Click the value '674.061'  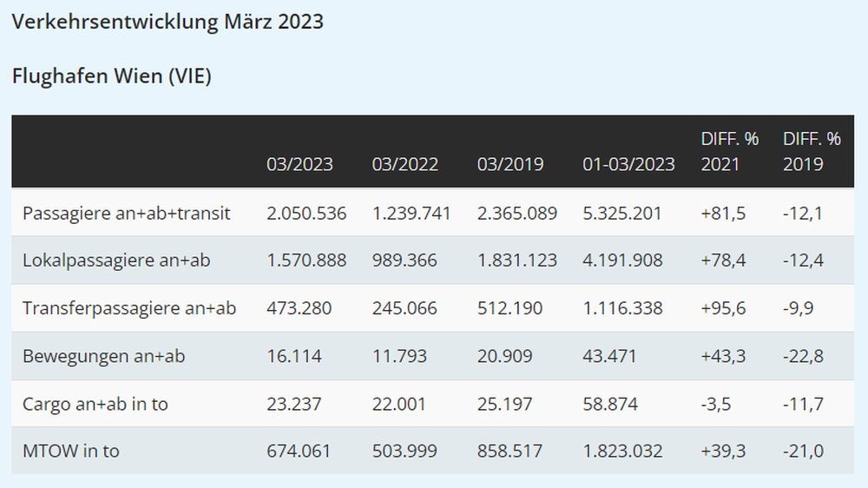[299, 451]
